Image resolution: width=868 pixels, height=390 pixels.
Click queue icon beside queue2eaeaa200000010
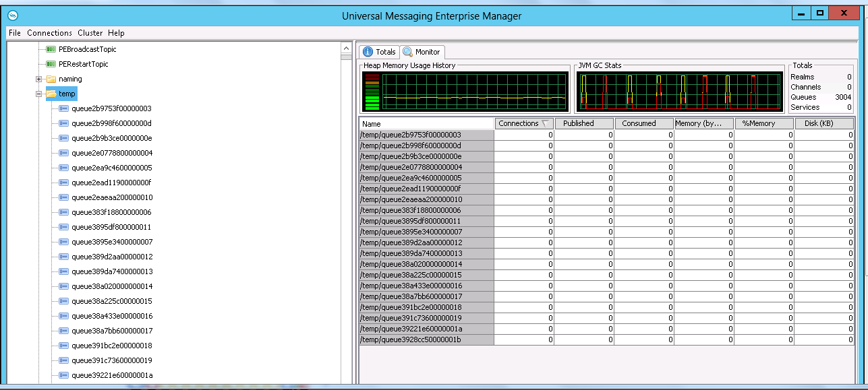click(64, 197)
